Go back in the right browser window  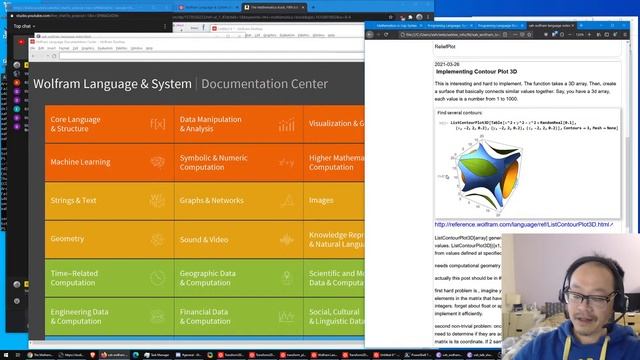pyautogui.click(x=370, y=35)
